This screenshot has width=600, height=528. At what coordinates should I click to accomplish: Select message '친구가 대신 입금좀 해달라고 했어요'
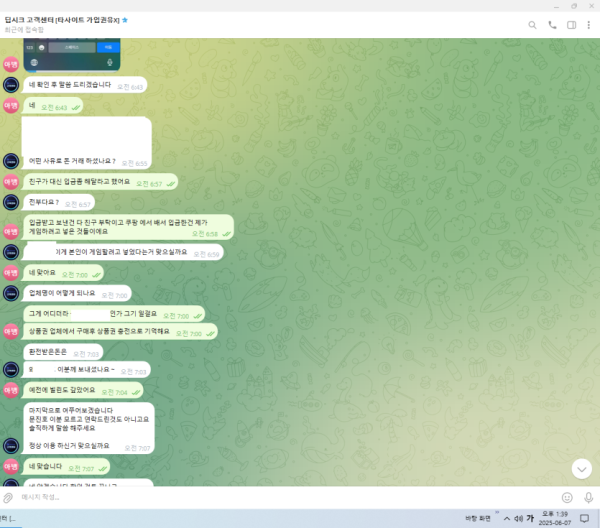pos(101,182)
